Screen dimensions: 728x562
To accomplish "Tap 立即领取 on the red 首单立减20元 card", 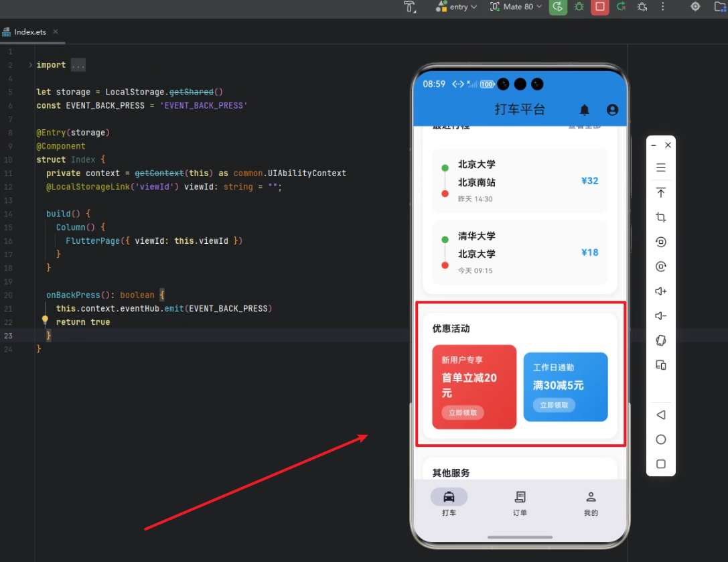I will pos(462,413).
